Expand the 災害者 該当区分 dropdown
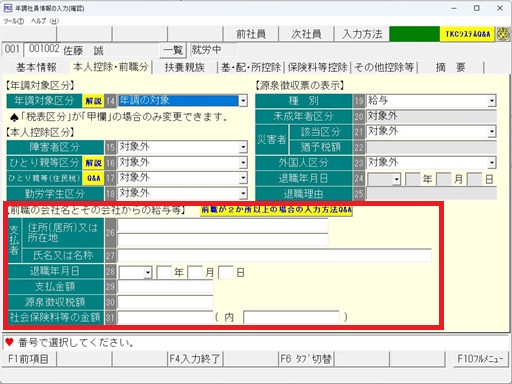 tap(492, 132)
